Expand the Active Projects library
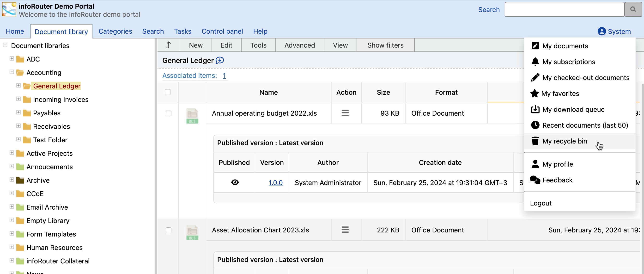644x274 pixels. [12, 153]
